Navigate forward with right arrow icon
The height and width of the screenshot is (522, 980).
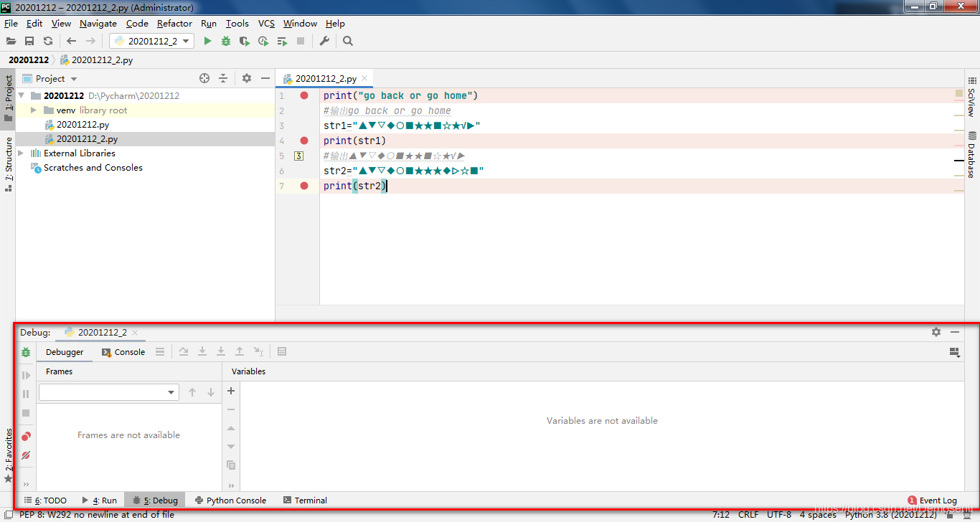[x=90, y=42]
